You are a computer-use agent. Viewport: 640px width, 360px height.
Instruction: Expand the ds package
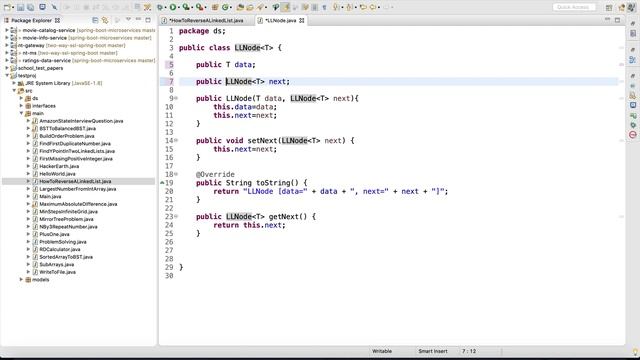[21, 98]
